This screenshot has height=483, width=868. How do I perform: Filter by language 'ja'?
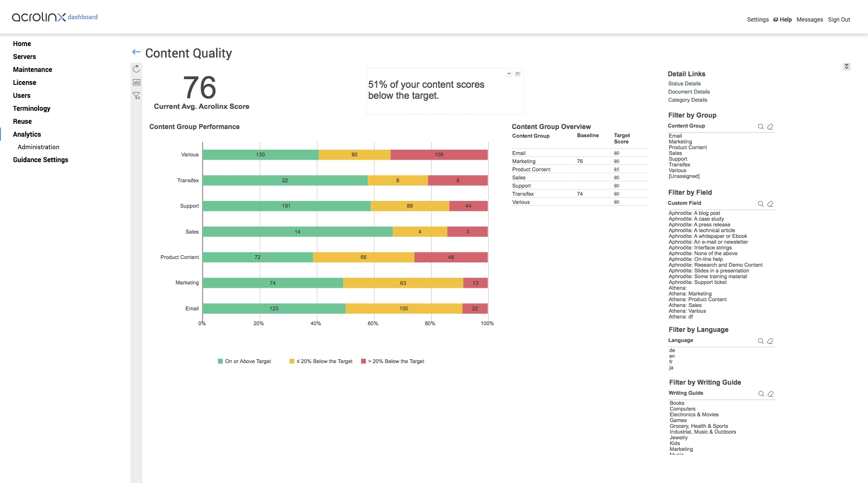pyautogui.click(x=671, y=367)
